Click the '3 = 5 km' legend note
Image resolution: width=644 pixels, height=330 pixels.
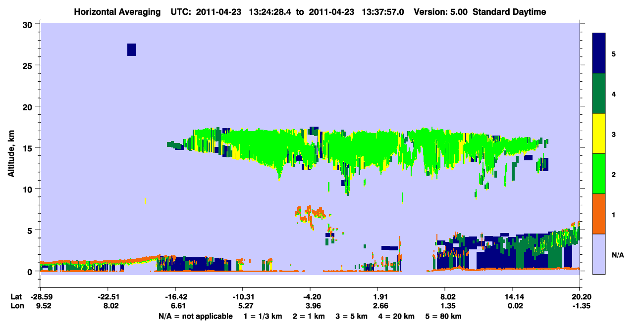(x=351, y=317)
